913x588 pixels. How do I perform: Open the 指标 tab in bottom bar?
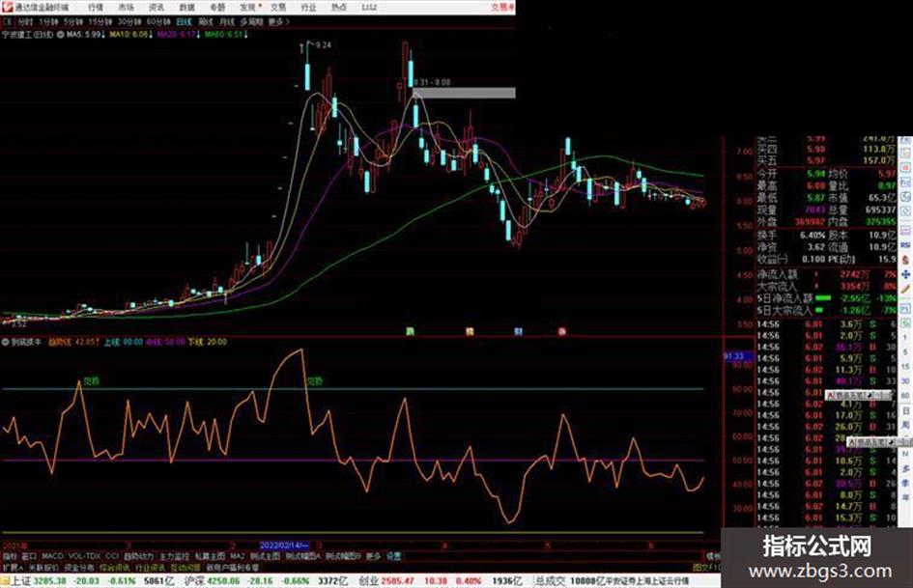click(x=10, y=556)
